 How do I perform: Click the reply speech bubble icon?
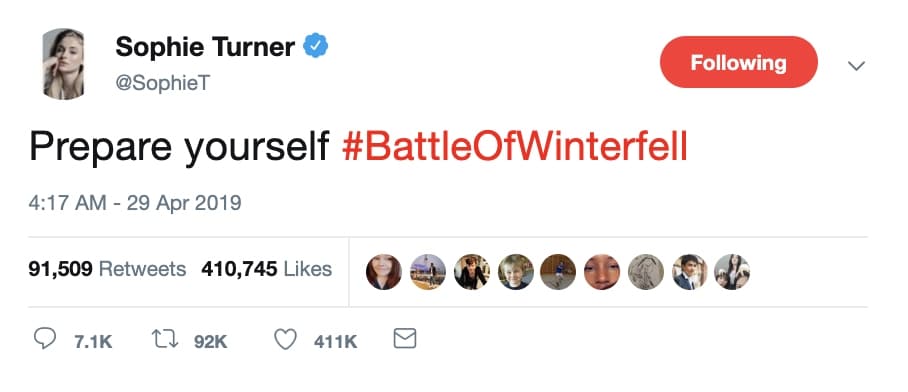click(45, 339)
